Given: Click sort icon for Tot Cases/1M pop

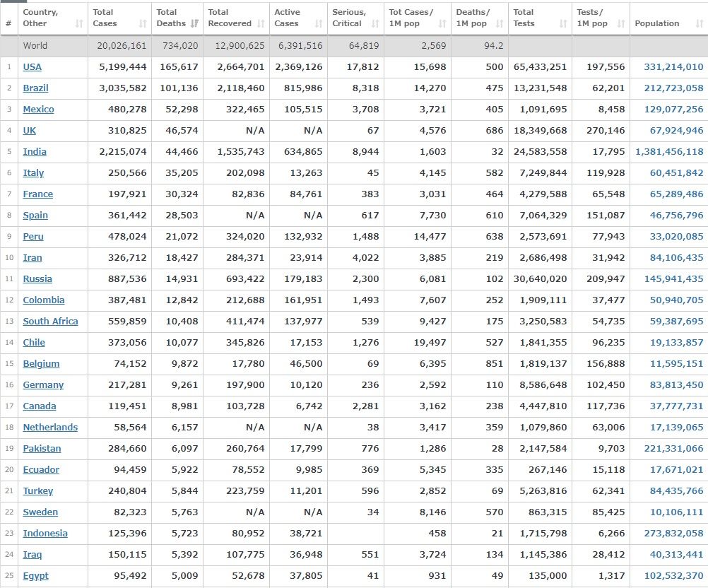Looking at the screenshot, I should [x=442, y=24].
